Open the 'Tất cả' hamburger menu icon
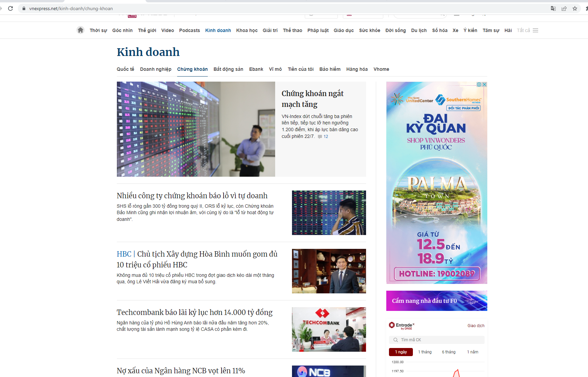The image size is (588, 377). point(535,30)
